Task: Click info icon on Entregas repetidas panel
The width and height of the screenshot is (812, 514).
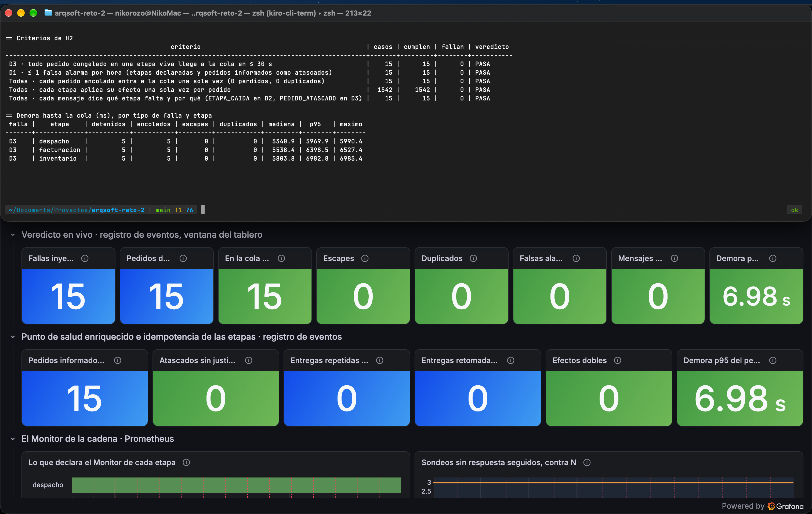Action: click(380, 361)
